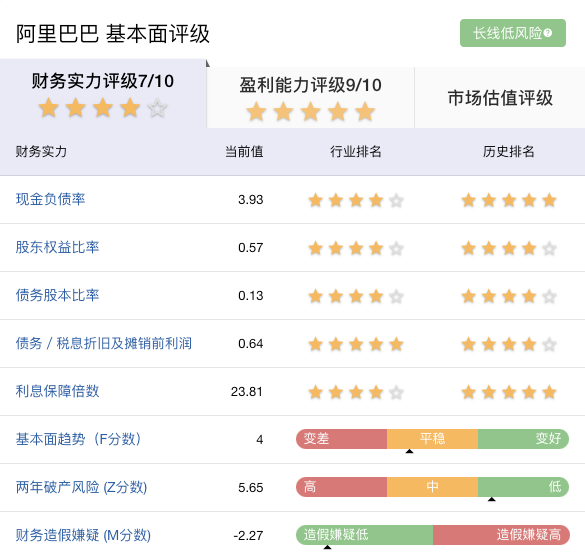Screen dimensions: 585x558
Task: Open the 股东权益比率 link
Action: point(57,247)
